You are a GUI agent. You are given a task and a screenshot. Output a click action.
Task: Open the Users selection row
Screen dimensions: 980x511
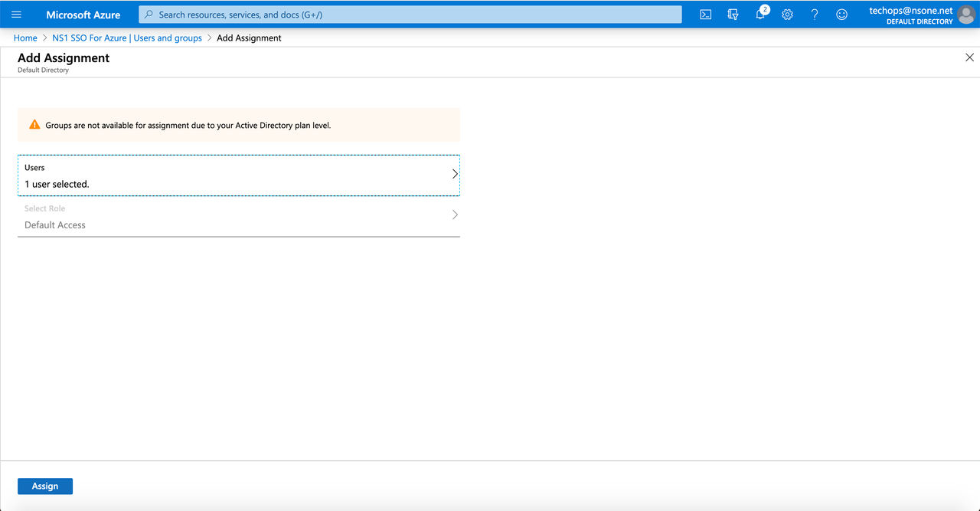pyautogui.click(x=239, y=175)
